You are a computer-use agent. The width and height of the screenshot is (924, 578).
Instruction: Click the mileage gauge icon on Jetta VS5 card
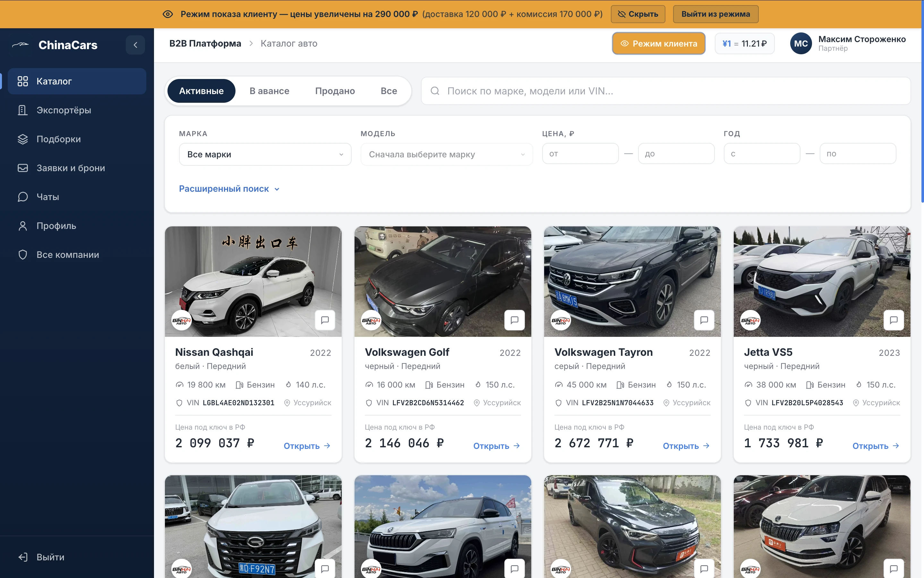[x=749, y=385]
